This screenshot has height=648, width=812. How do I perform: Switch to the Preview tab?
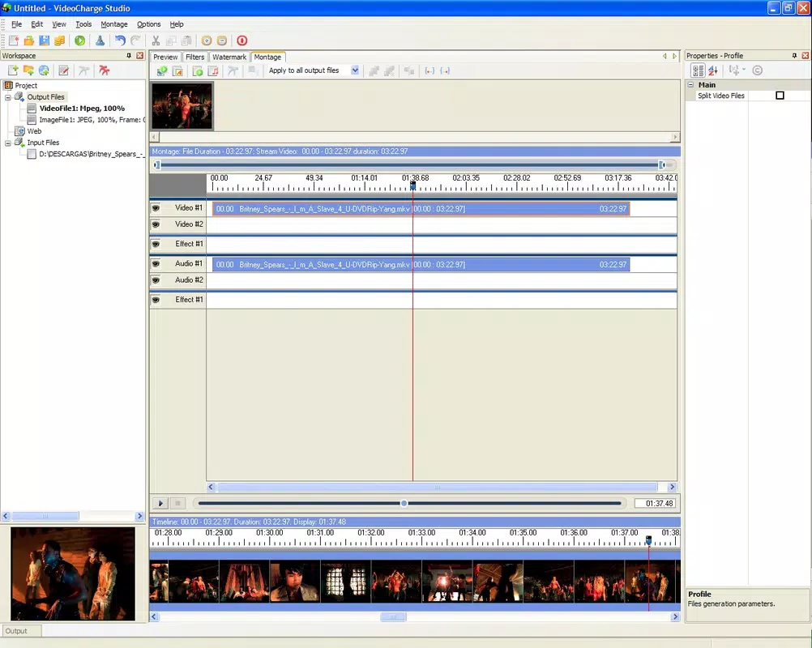165,57
